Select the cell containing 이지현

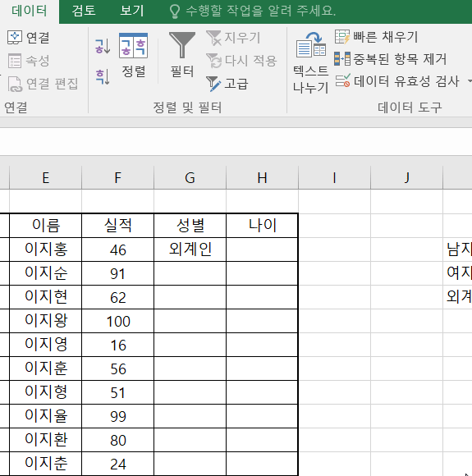click(46, 297)
